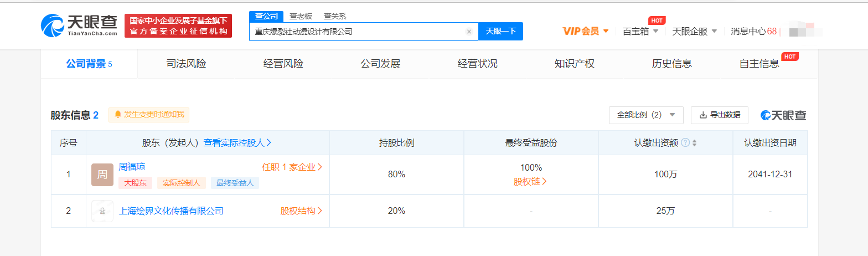This screenshot has width=868, height=256.
Task: Click the 80% shareholding cell
Action: 396,175
